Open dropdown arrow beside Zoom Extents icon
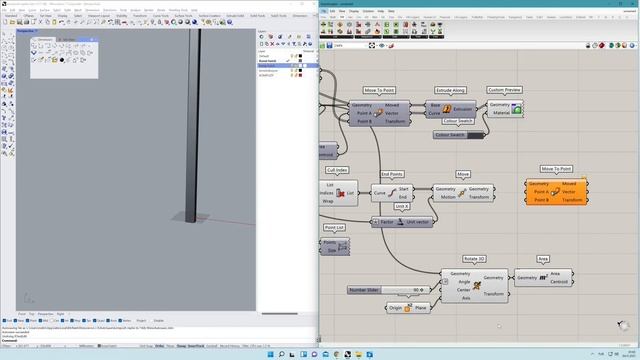This screenshot has width=640, height=360. [376, 46]
